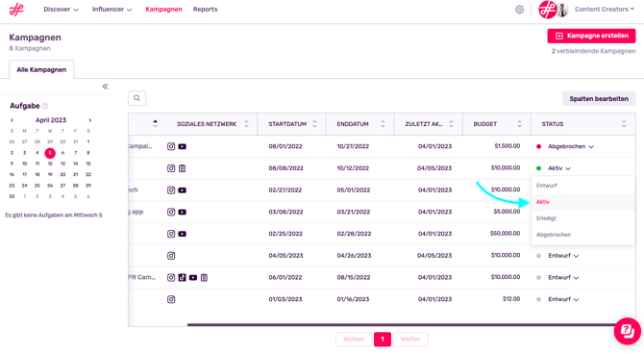Sort by Zuletzt Ak... column
This screenshot has width=644, height=354.
point(451,124)
